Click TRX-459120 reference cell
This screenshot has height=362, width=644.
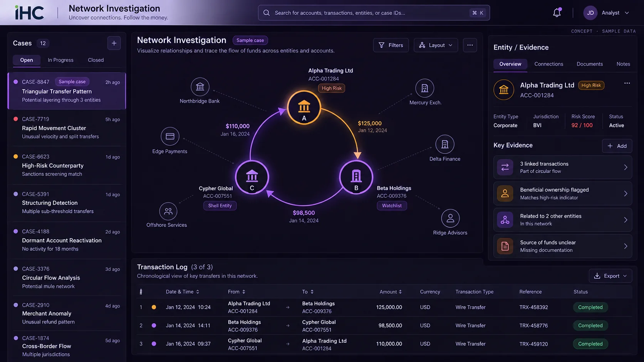tap(533, 344)
